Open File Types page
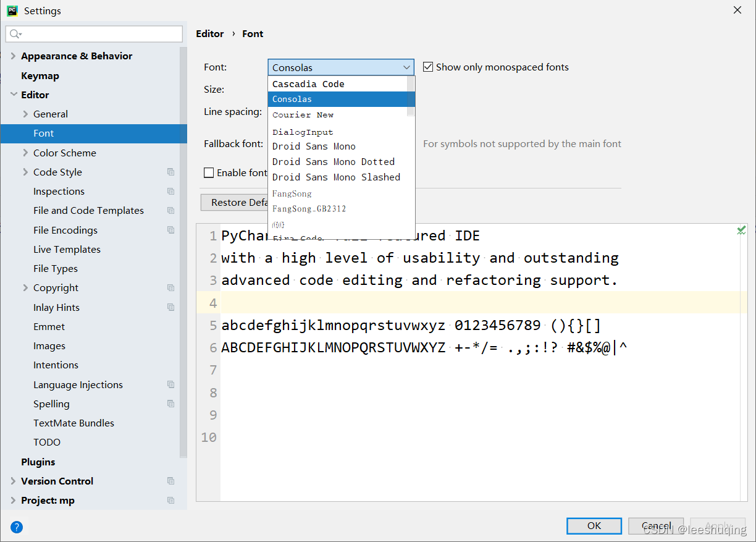 point(56,268)
